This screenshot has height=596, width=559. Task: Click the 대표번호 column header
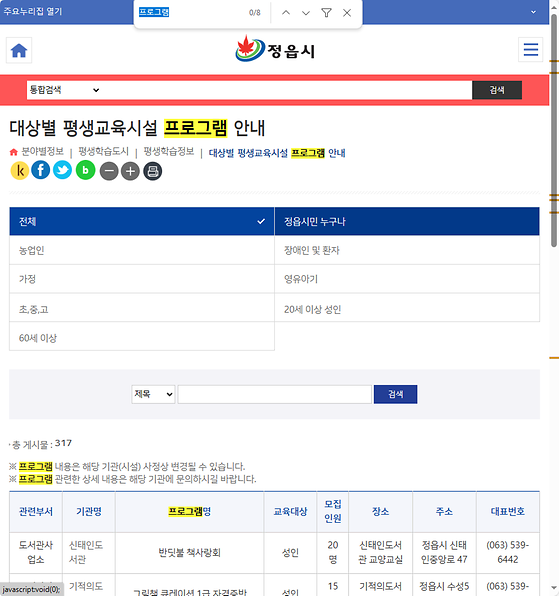point(508,512)
